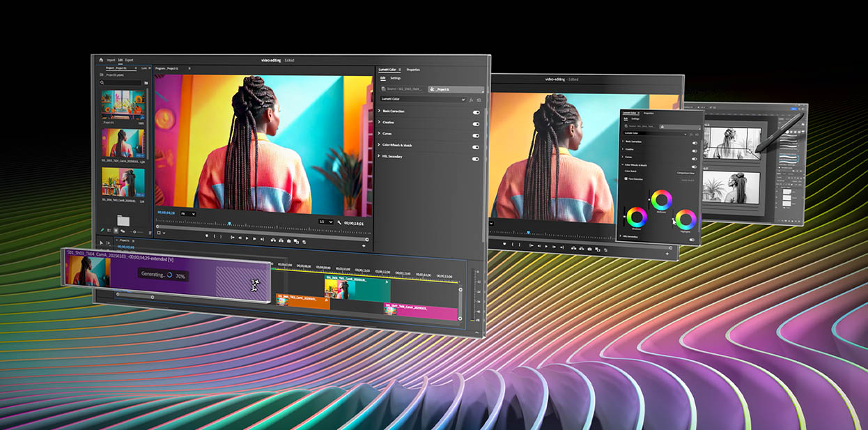Toggle off the Creative effect switch

475,123
